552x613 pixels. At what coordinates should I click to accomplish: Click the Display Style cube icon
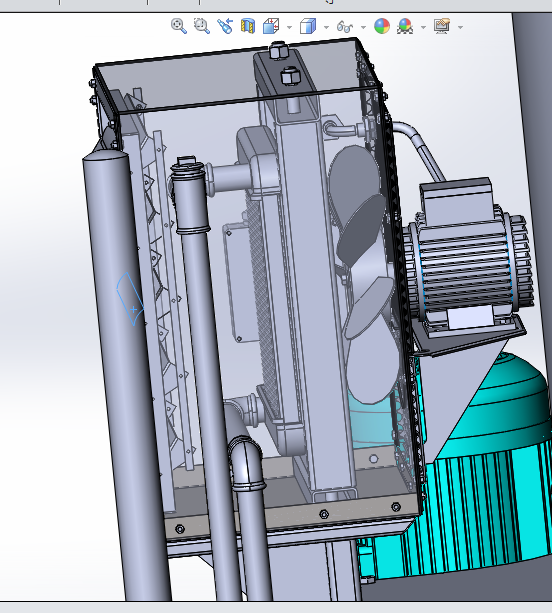308,26
